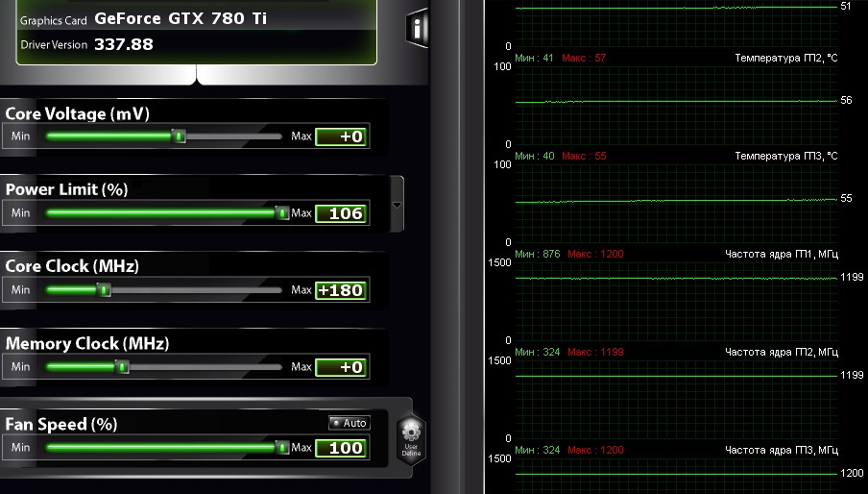This screenshot has width=868, height=494.
Task: Adjust the Core Voltage slider handle
Action: click(179, 136)
